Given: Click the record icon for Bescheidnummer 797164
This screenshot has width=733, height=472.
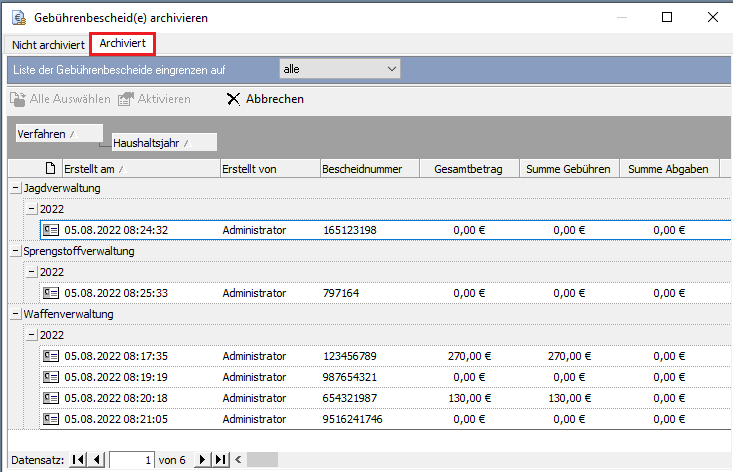Looking at the screenshot, I should [x=51, y=293].
